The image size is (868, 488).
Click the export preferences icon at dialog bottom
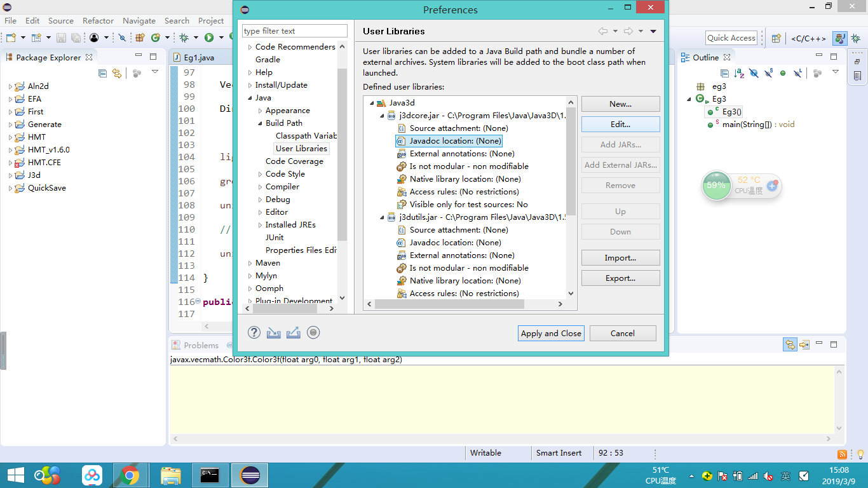(294, 332)
